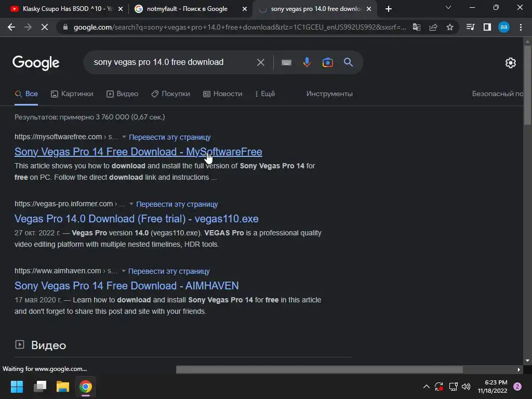Click the Chrome taskbar icon
The height and width of the screenshot is (399, 532).
(86, 387)
